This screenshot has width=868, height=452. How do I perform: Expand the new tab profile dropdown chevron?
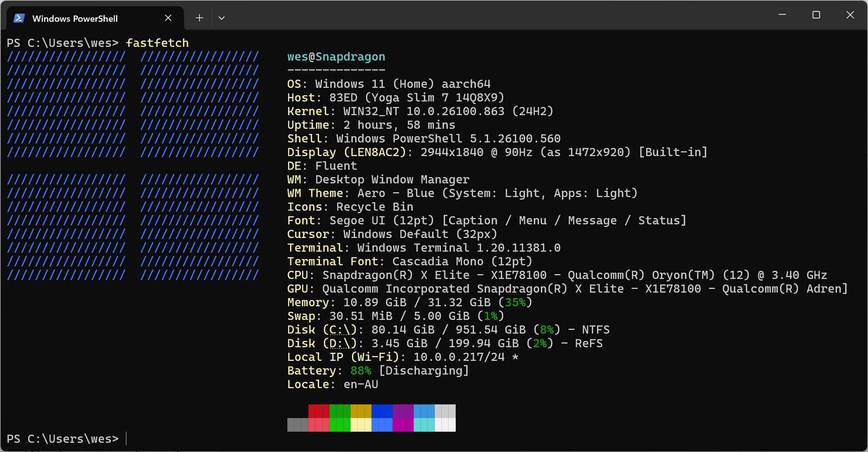[221, 18]
